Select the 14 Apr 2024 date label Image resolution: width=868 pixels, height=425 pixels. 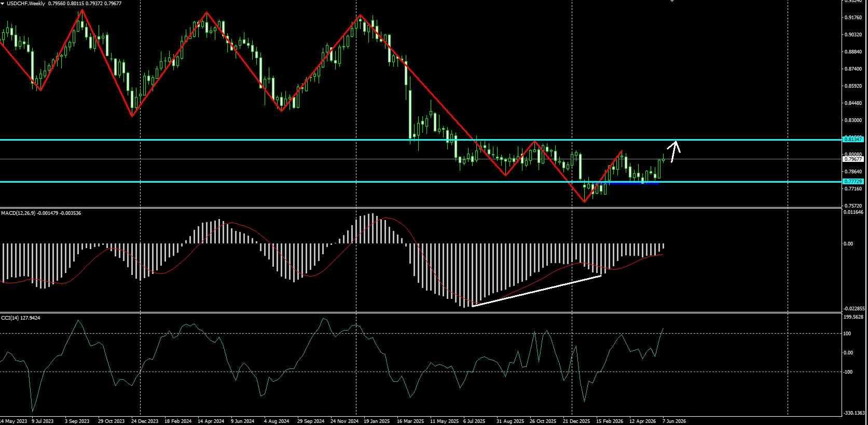211,421
